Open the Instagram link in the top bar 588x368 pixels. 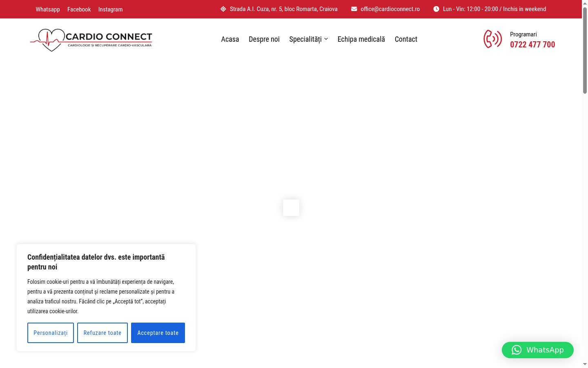(x=110, y=9)
